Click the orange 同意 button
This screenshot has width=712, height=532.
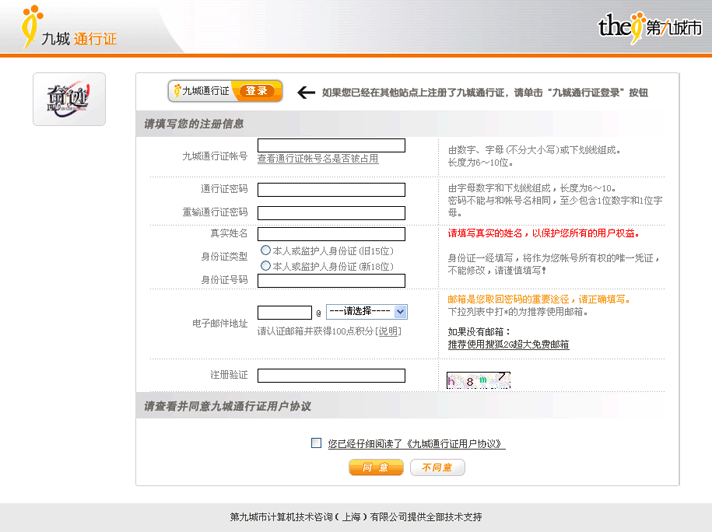(x=376, y=468)
